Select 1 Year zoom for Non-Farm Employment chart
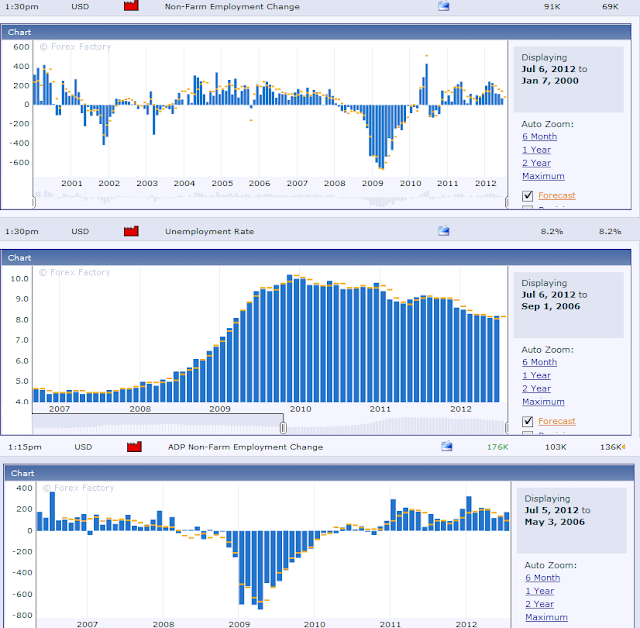The height and width of the screenshot is (628, 640). click(536, 150)
